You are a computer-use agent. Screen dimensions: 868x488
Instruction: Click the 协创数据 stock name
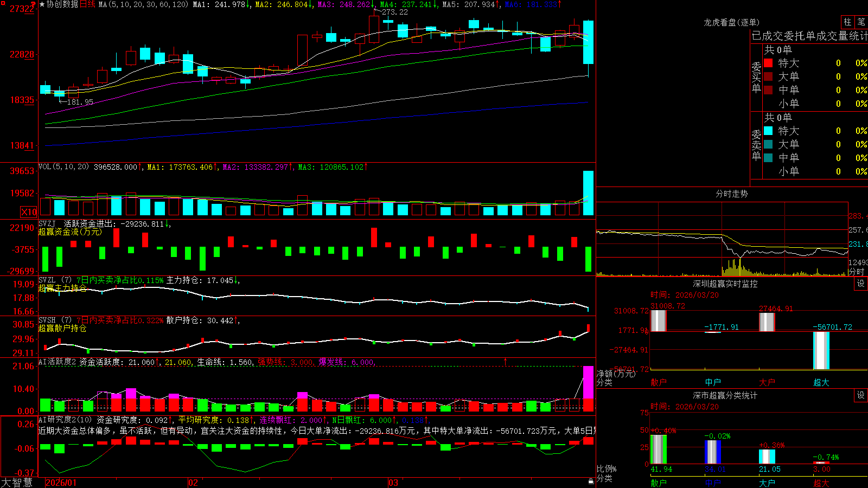pos(62,4)
